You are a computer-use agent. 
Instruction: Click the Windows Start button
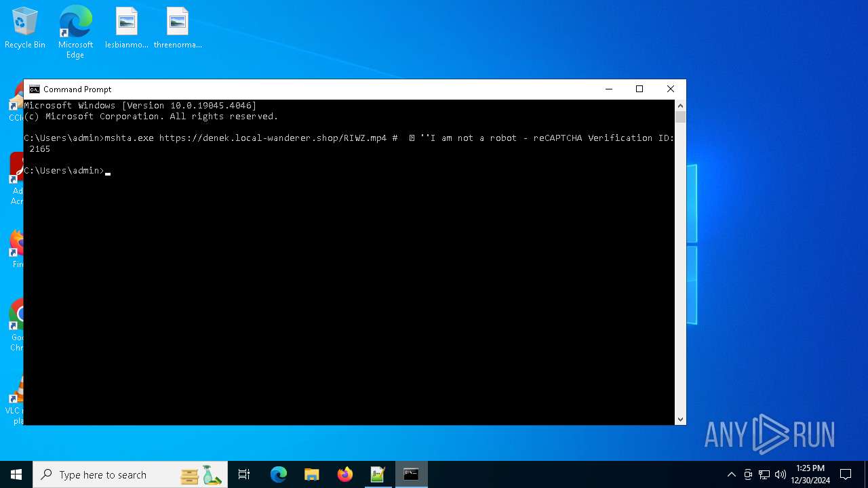click(16, 474)
